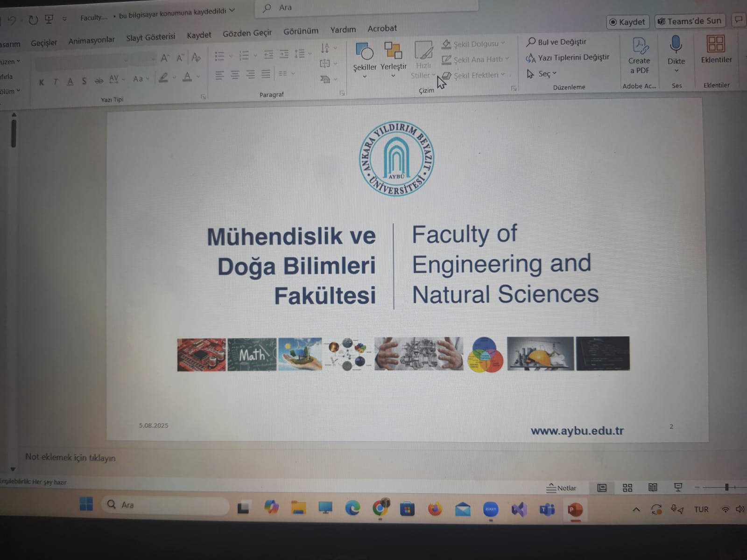Switch to the Animasyonlar tab
This screenshot has height=560, width=747.
click(x=91, y=41)
